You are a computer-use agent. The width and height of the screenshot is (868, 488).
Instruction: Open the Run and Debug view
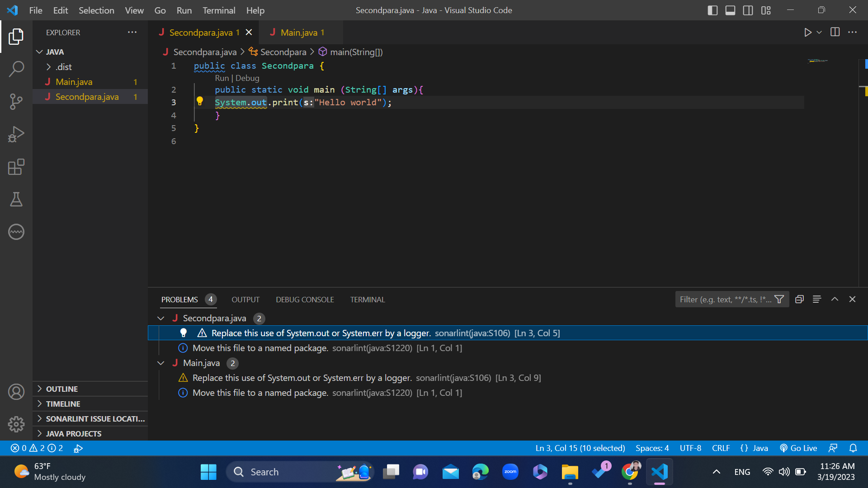pos(16,134)
